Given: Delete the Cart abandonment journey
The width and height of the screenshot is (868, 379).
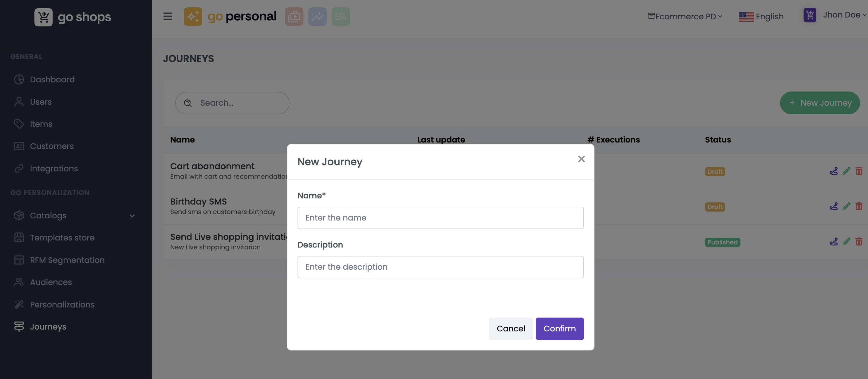Looking at the screenshot, I should coord(858,171).
